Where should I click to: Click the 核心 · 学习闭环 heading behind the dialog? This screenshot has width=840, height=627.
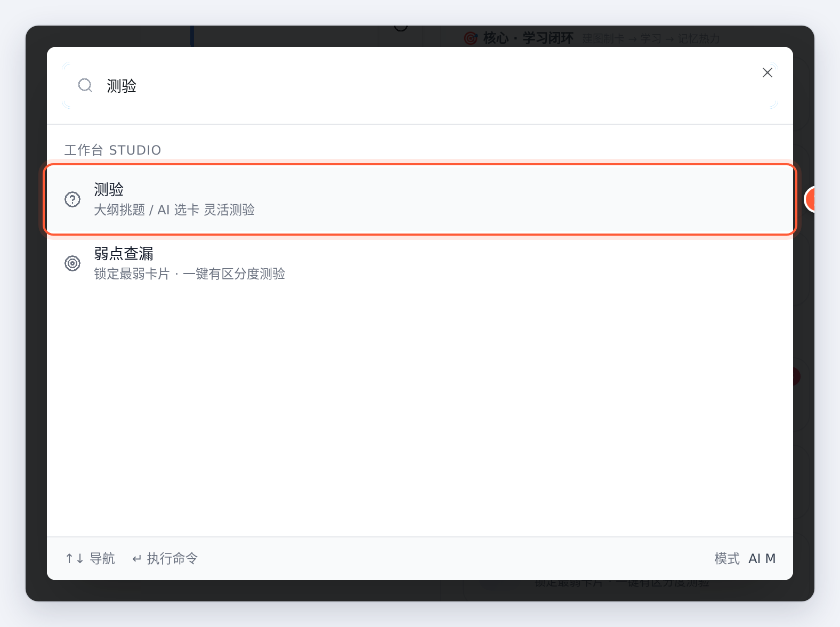click(x=528, y=38)
